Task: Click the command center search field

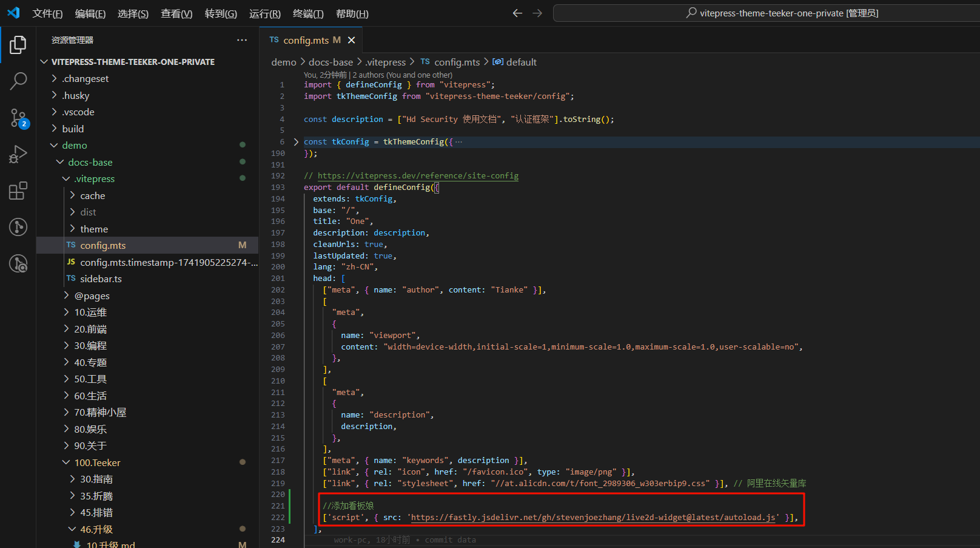Action: (767, 13)
